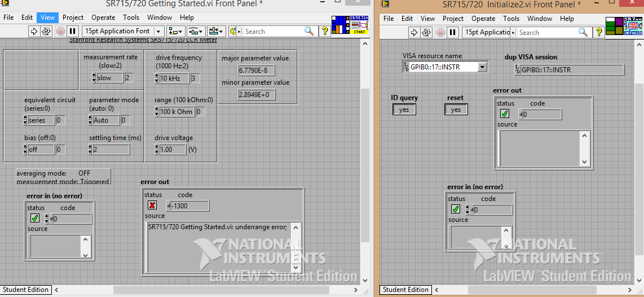Viewport: 644px width, 297px height.
Task: Click Run Continuously in Initialize2 window
Action: (426, 32)
